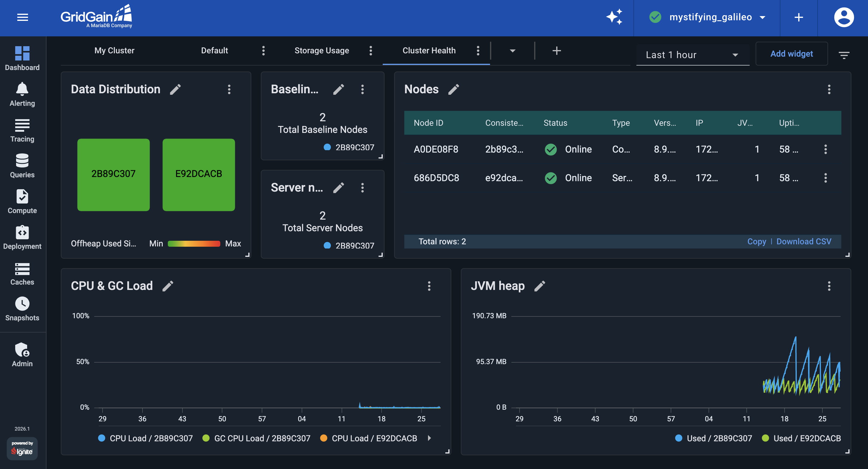Sort Nodes table by Node ID column

click(x=428, y=123)
